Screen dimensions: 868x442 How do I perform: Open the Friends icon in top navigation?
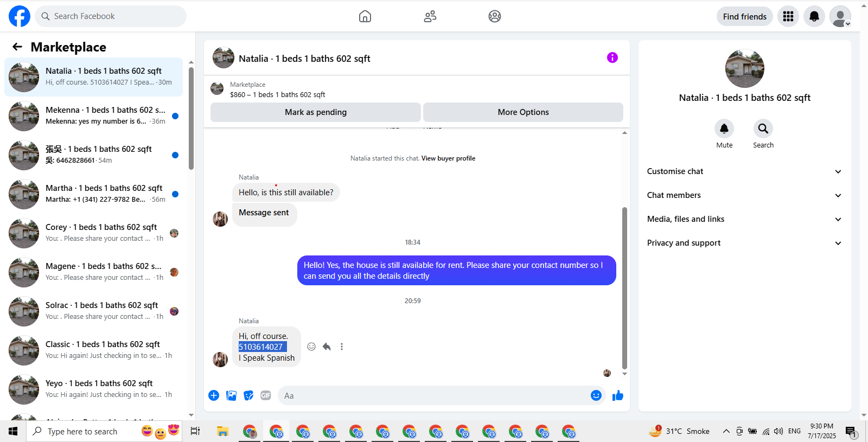click(x=430, y=16)
